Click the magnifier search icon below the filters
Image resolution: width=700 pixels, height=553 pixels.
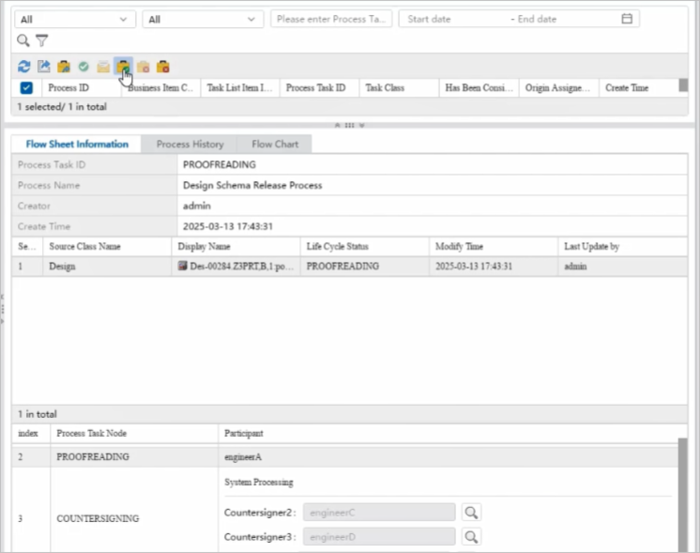pos(23,41)
